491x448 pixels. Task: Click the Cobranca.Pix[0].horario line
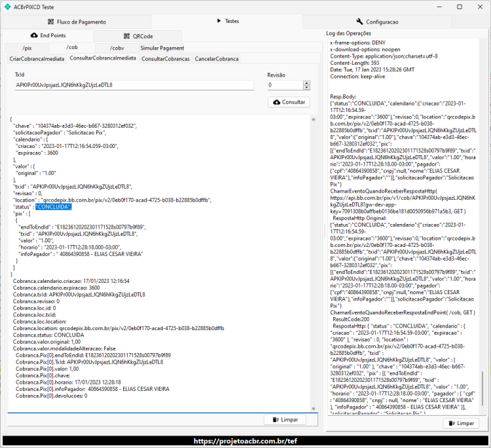pyautogui.click(x=68, y=383)
